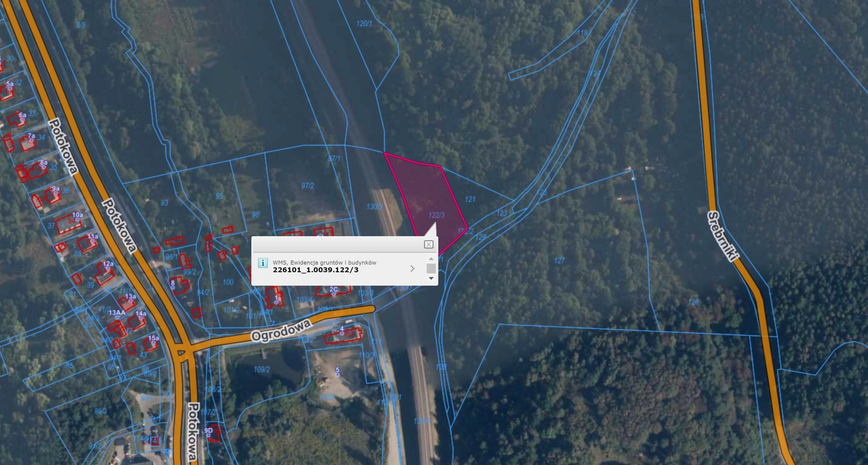Click address point marker 15a
868x465 pixels.
154,343
